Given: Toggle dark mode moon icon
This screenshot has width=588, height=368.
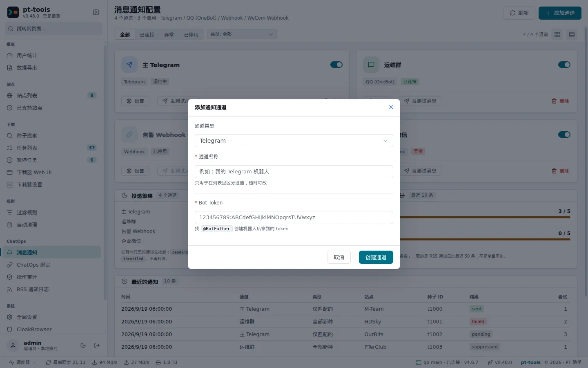Looking at the screenshot, I should coord(83,346).
